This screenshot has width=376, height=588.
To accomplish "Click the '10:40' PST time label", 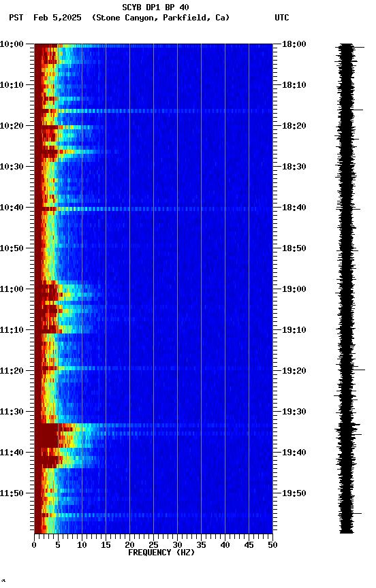I will coord(12,208).
